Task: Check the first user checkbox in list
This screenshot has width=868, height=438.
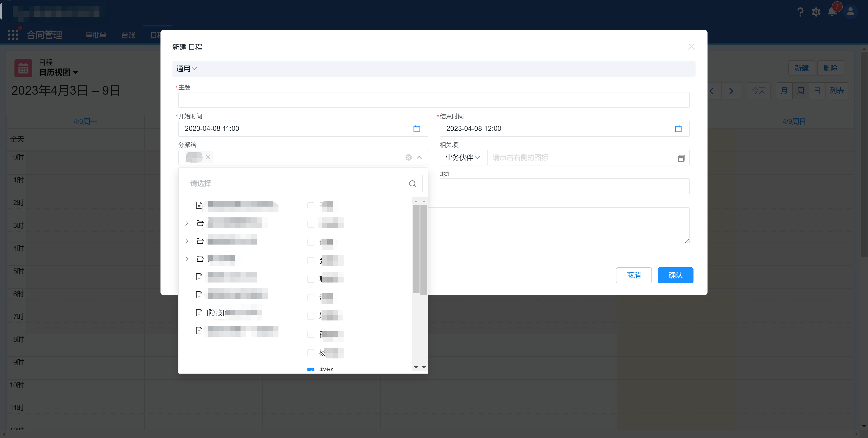Action: pos(311,205)
